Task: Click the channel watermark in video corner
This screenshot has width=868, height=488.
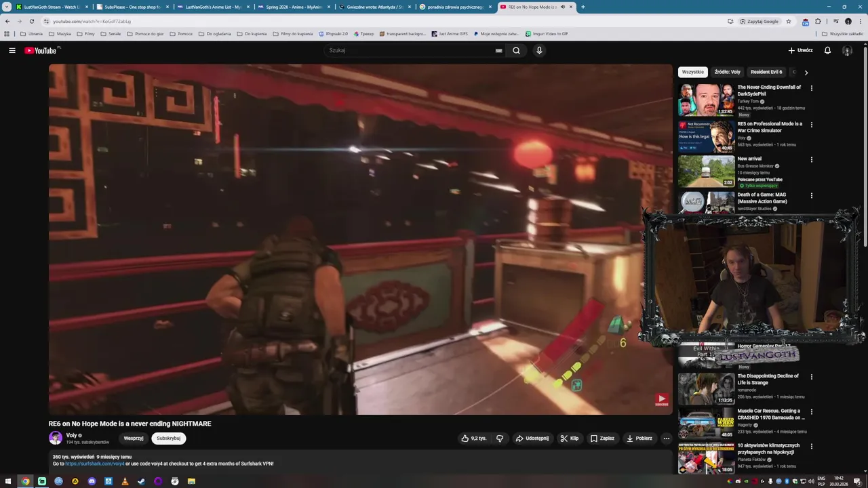Action: pyautogui.click(x=662, y=400)
